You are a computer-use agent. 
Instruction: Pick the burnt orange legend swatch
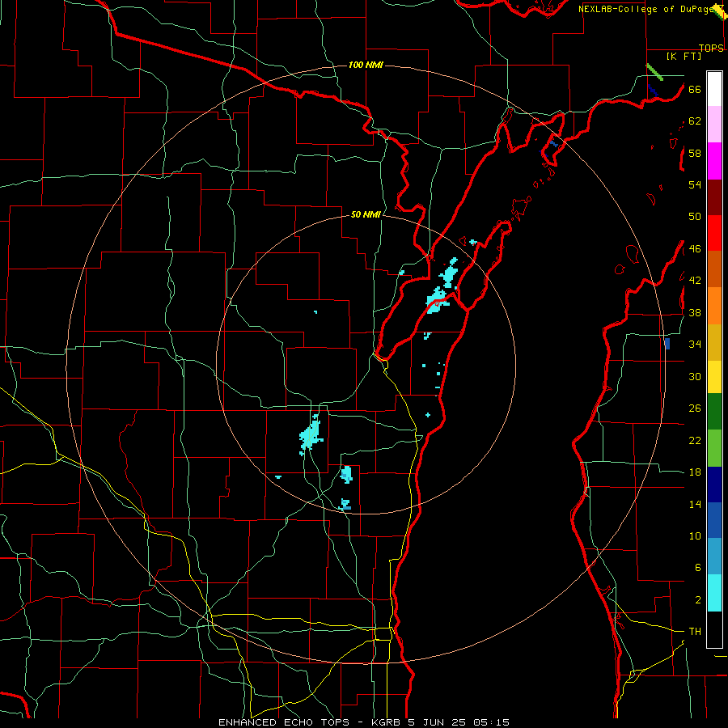[714, 269]
